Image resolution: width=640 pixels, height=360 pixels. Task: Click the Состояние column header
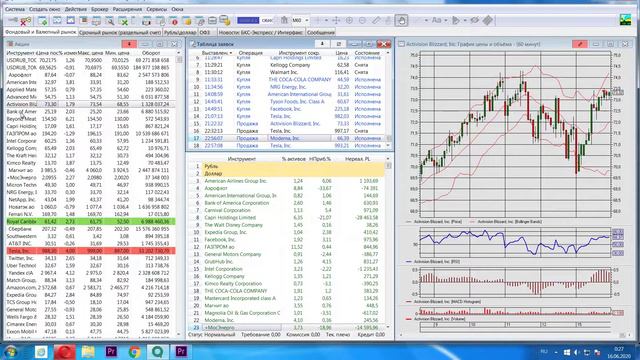coord(367,53)
